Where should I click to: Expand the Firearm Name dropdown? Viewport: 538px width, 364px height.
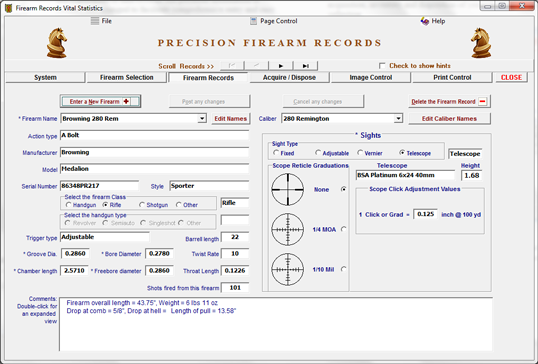click(202, 119)
